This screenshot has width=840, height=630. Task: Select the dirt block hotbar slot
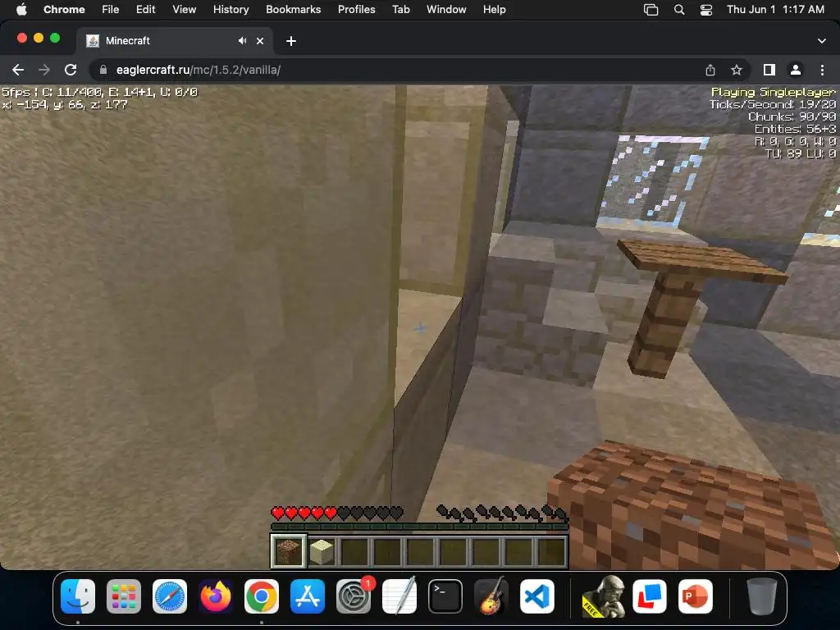tap(288, 550)
